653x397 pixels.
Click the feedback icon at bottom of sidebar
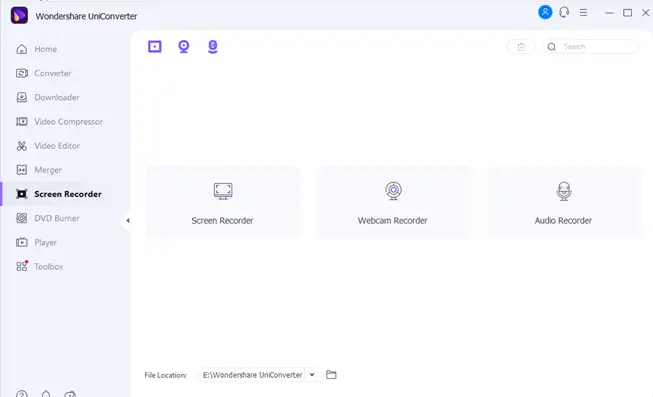[x=70, y=394]
